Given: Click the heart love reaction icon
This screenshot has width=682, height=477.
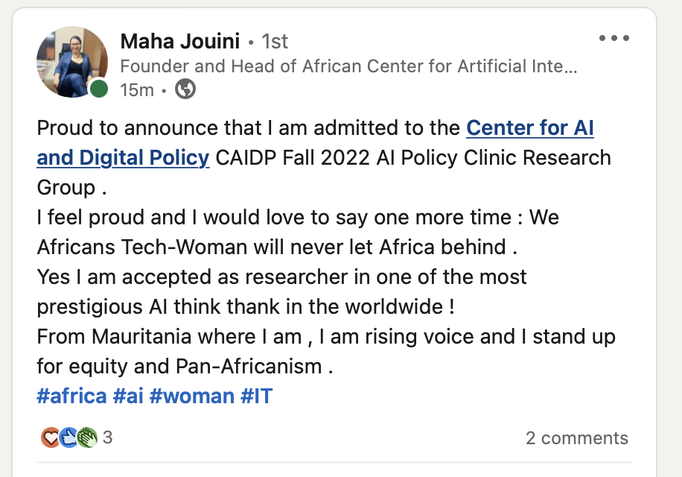Looking at the screenshot, I should 50,437.
